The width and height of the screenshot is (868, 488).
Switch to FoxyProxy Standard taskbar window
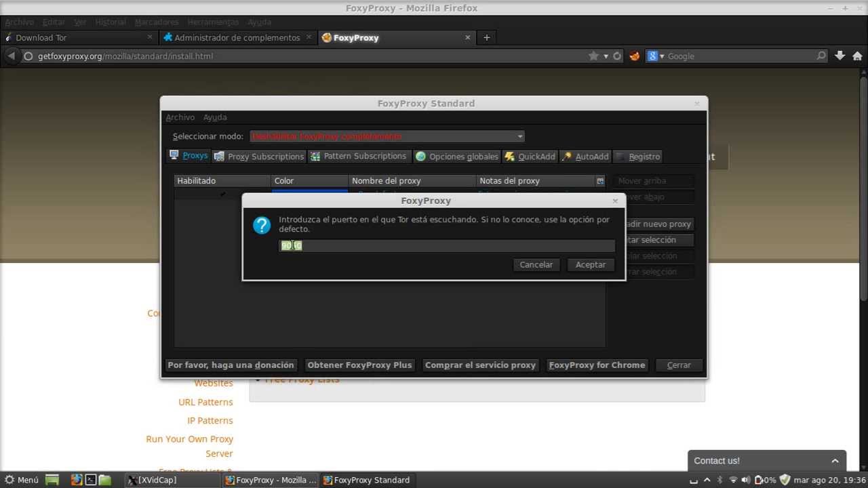pyautogui.click(x=367, y=480)
